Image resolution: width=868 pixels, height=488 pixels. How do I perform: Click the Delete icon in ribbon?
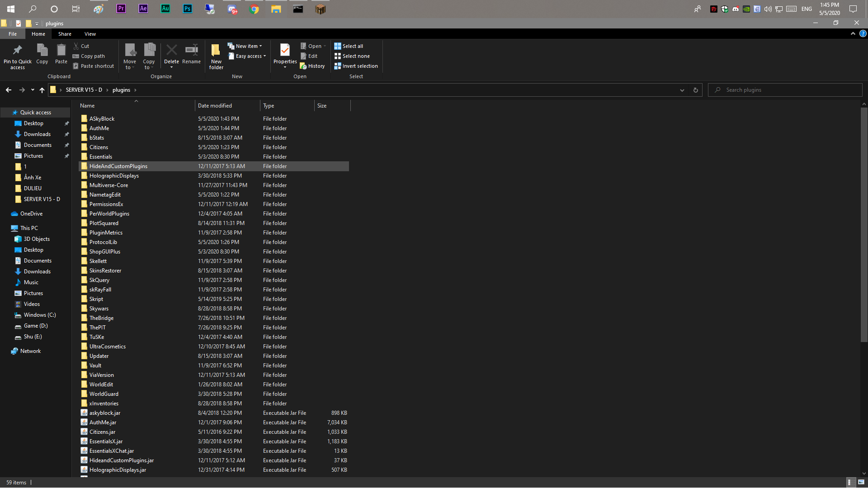[x=171, y=50]
